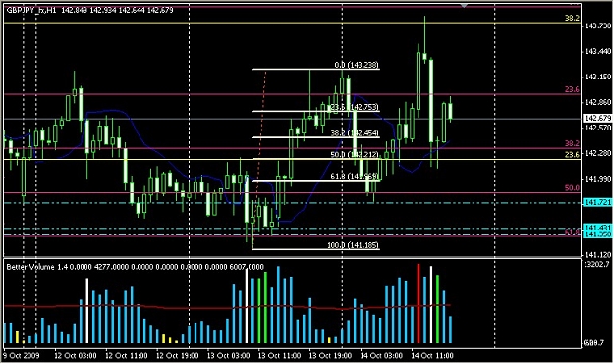This screenshot has height=364, width=614.
Task: Click the 142.280 price axis value
Action: click(x=598, y=153)
